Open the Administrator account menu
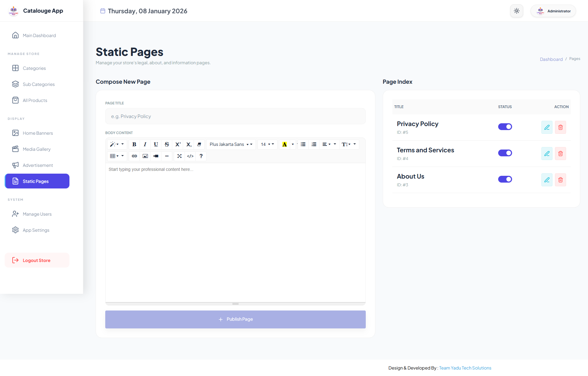588x376 pixels. pyautogui.click(x=553, y=11)
